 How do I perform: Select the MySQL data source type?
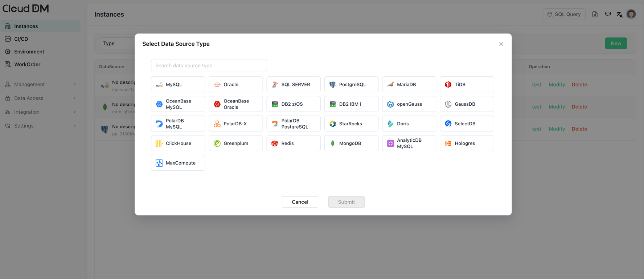[178, 84]
